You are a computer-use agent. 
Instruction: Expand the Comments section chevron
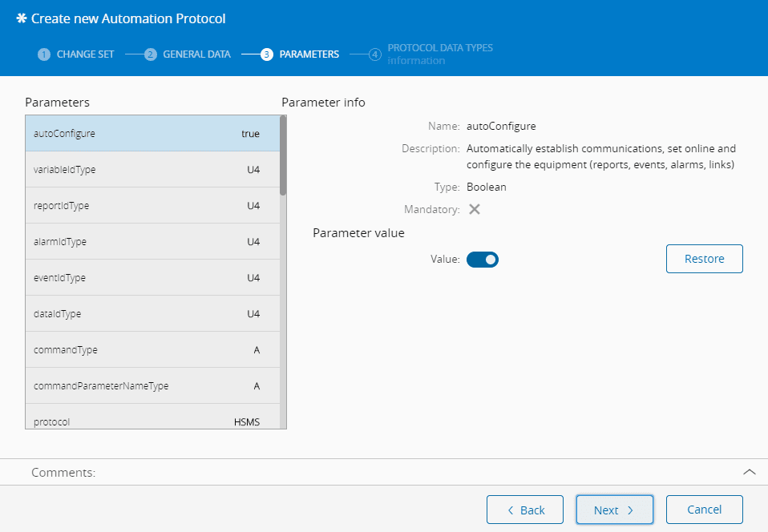[x=750, y=472]
